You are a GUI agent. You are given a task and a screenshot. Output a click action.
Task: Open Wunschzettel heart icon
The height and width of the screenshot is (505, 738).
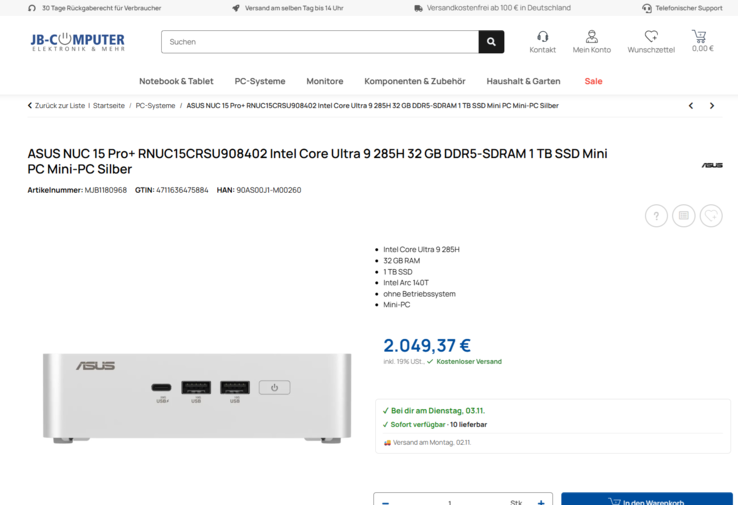pos(651,36)
